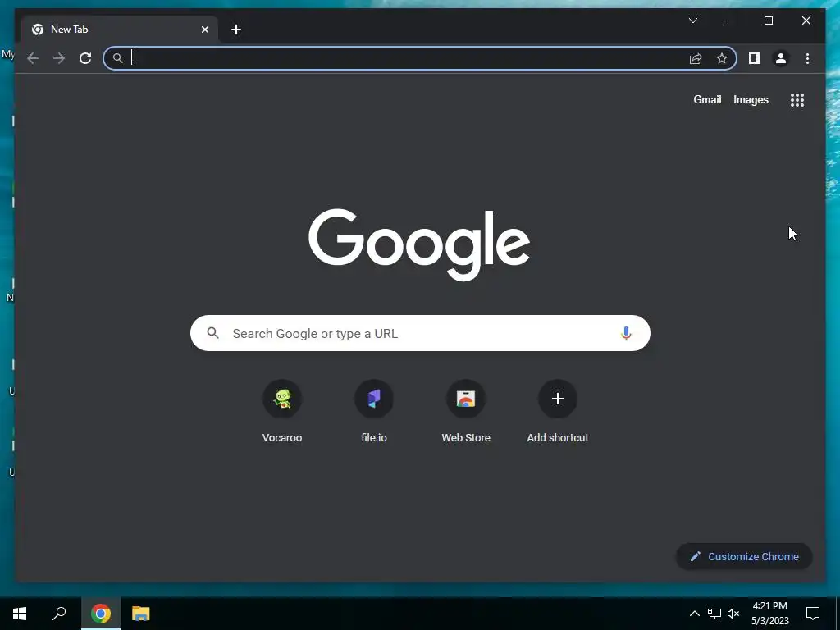Click the Add shortcut plus tile
840x630 pixels.
coord(558,412)
